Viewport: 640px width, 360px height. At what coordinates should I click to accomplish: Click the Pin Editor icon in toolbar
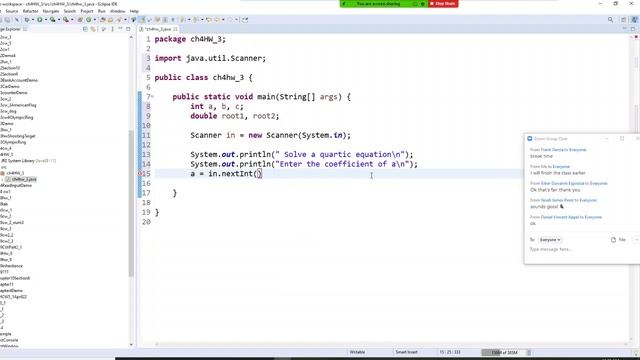pyautogui.click(x=245, y=20)
